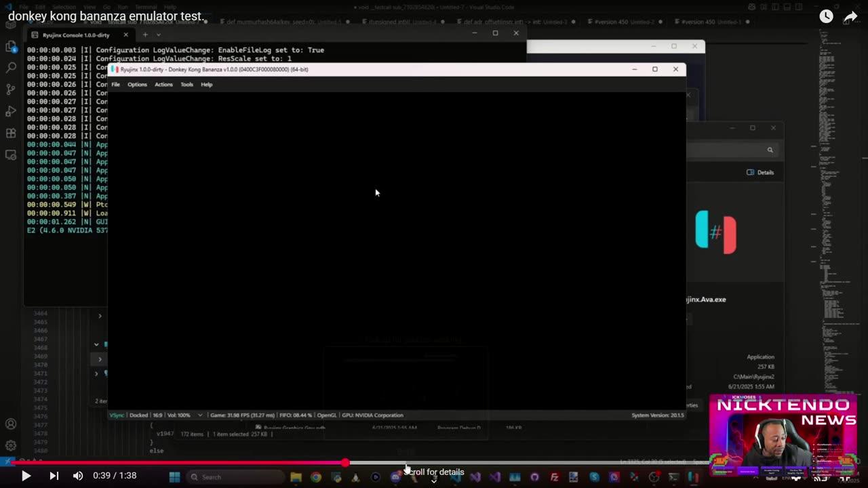Viewport: 868px width, 488px height.
Task: Open VS Code Source Control icon
Action: 11,89
